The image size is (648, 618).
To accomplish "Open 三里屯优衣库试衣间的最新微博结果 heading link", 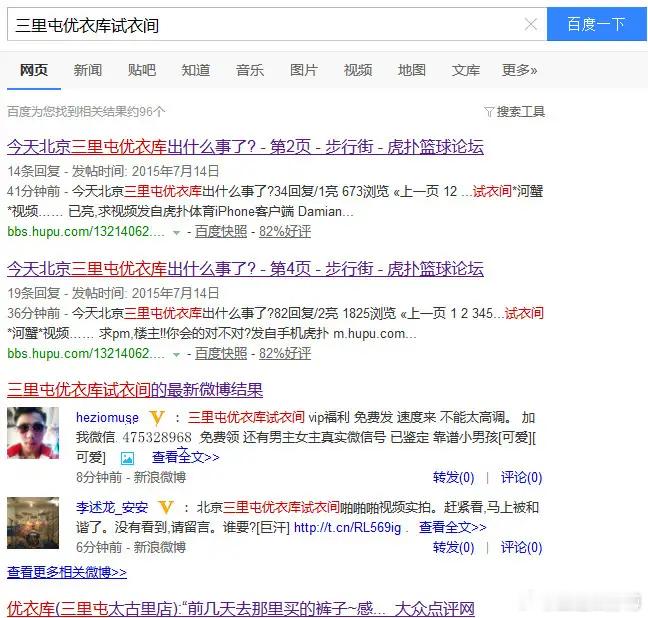I will [x=135, y=390].
